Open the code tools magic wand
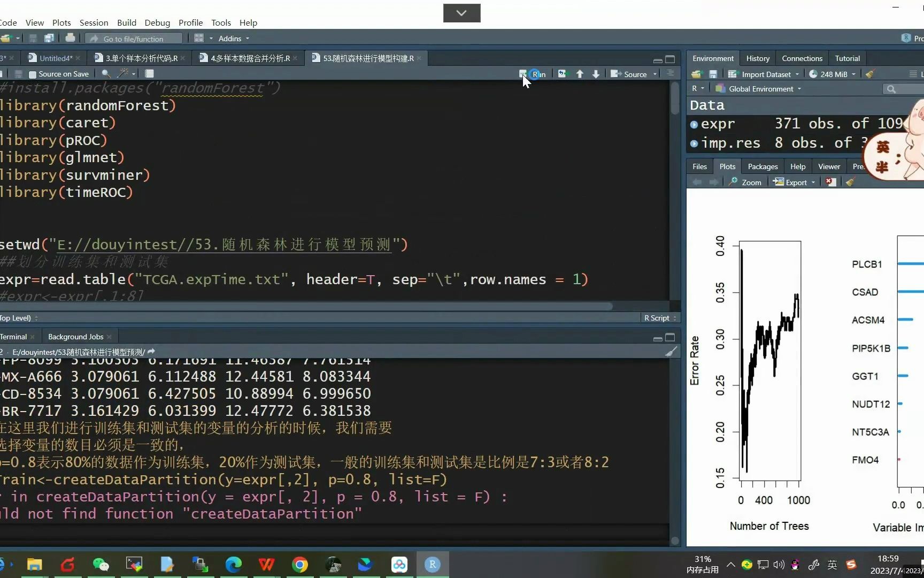Image resolution: width=924 pixels, height=578 pixels. pos(123,73)
